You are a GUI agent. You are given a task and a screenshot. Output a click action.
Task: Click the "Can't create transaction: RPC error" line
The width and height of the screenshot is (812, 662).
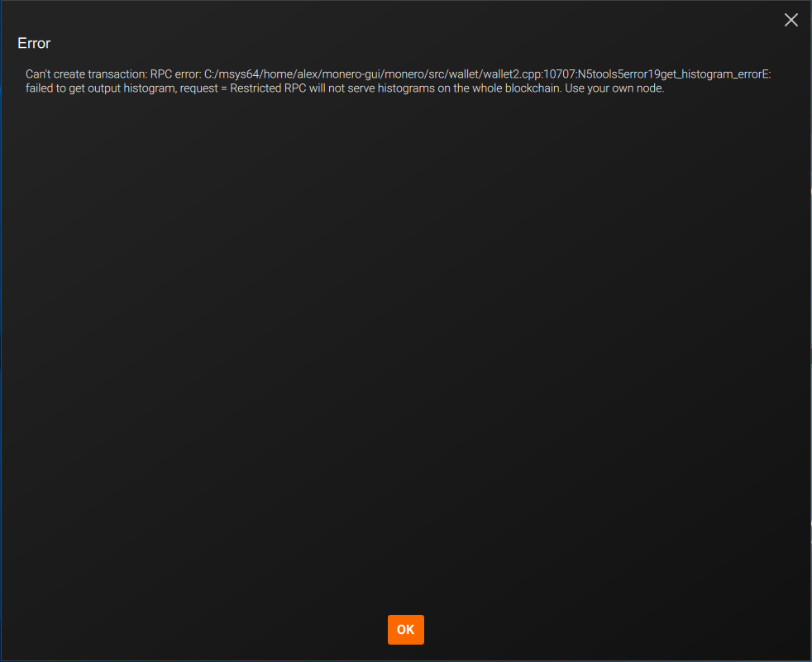(x=399, y=74)
